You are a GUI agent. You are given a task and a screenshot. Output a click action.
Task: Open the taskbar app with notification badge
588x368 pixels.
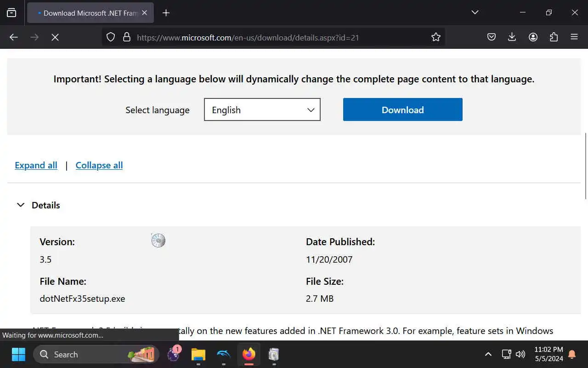174,354
